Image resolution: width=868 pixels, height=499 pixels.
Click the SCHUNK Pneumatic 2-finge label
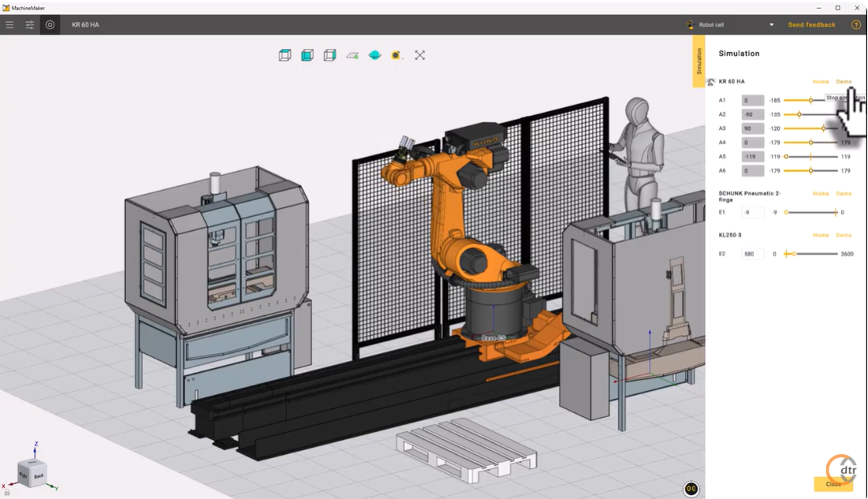[x=750, y=196]
